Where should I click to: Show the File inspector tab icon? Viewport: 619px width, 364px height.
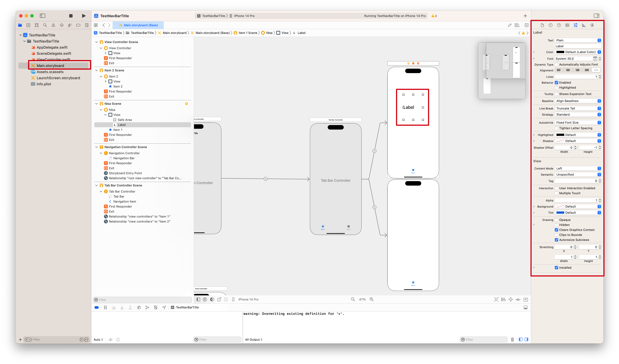[x=542, y=25]
